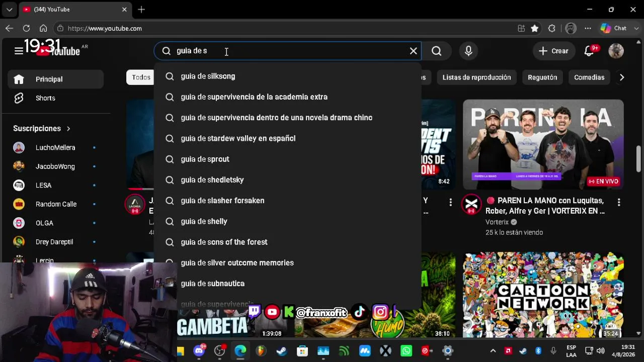The height and width of the screenshot is (362, 644).
Task: Open the browser home page icon
Action: coord(43,29)
